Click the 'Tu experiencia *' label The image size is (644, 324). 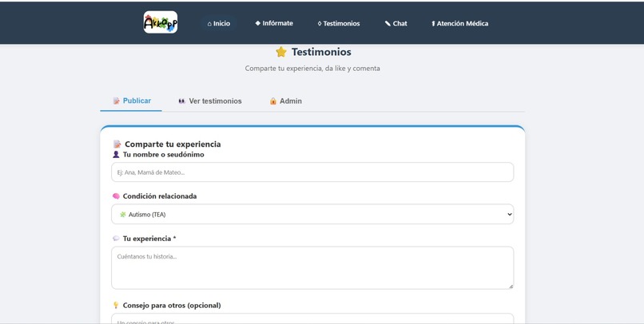coord(149,239)
